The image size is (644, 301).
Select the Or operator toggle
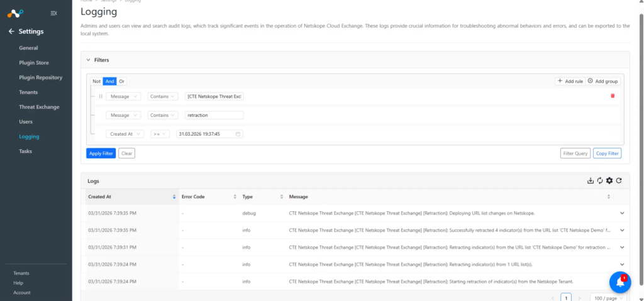121,81
